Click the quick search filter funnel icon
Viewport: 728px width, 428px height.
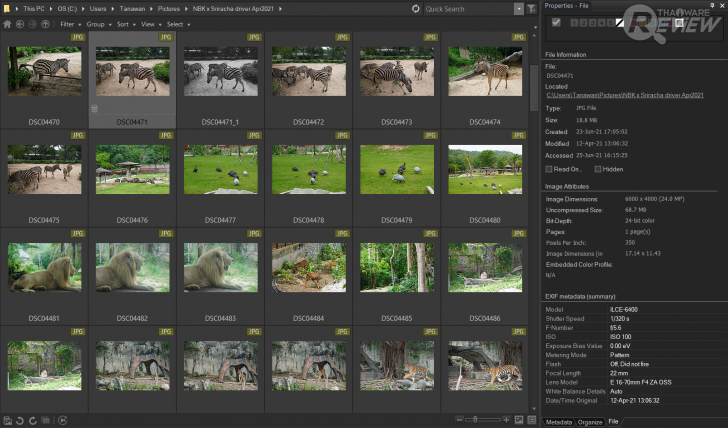pos(532,8)
